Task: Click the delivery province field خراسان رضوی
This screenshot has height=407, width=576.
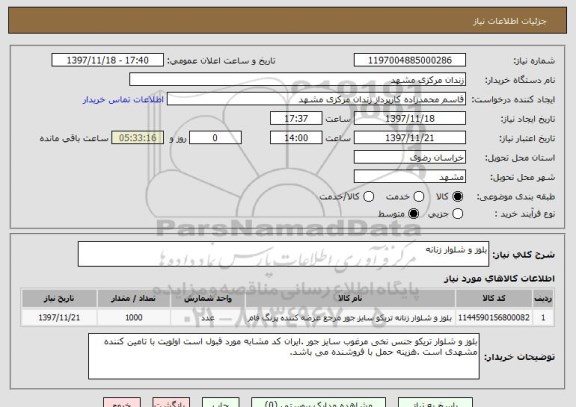Action: (410, 158)
